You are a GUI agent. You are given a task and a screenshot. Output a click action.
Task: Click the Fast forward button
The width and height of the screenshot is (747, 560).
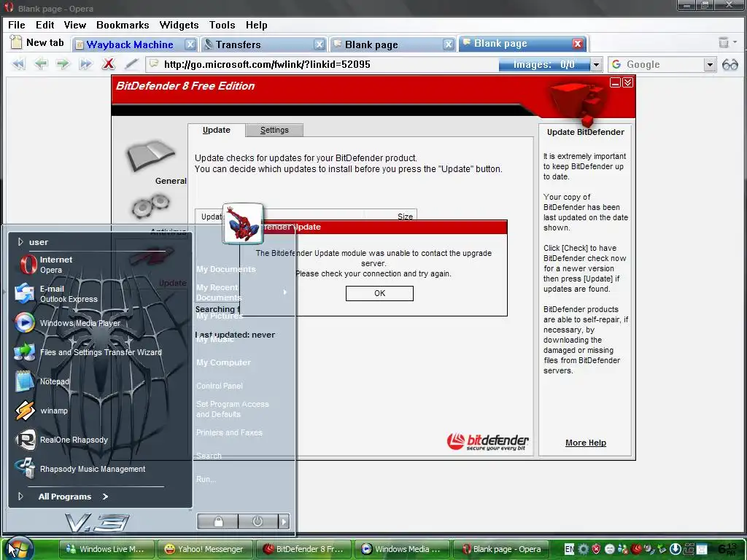coord(86,64)
